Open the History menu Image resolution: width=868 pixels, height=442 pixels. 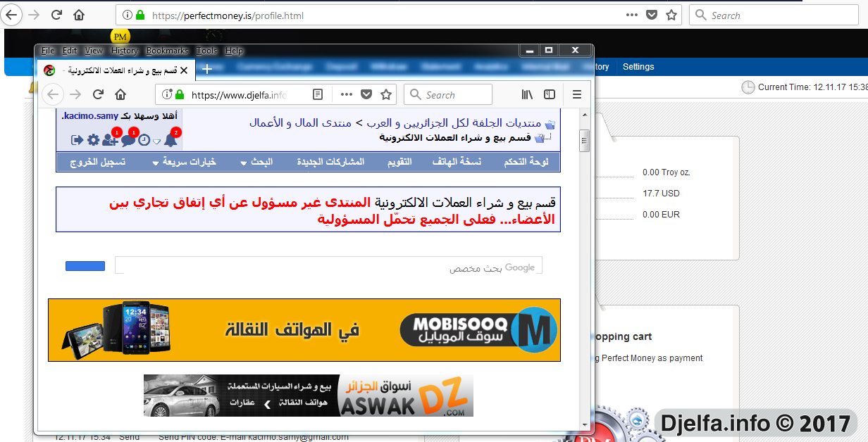pyautogui.click(x=125, y=51)
